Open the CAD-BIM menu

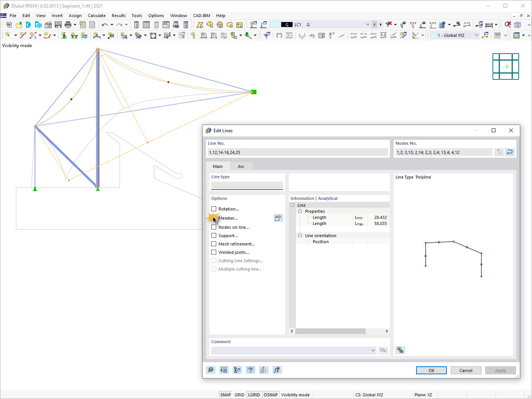click(x=201, y=16)
